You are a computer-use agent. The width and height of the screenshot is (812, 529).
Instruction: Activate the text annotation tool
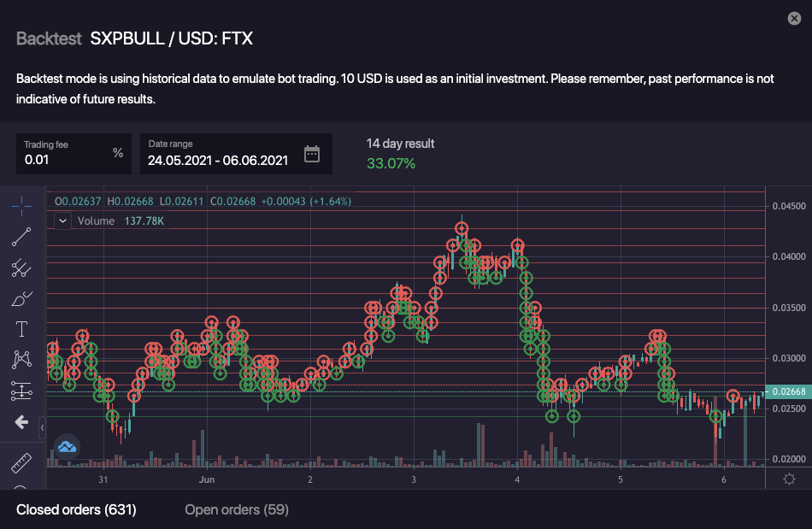[x=21, y=329]
